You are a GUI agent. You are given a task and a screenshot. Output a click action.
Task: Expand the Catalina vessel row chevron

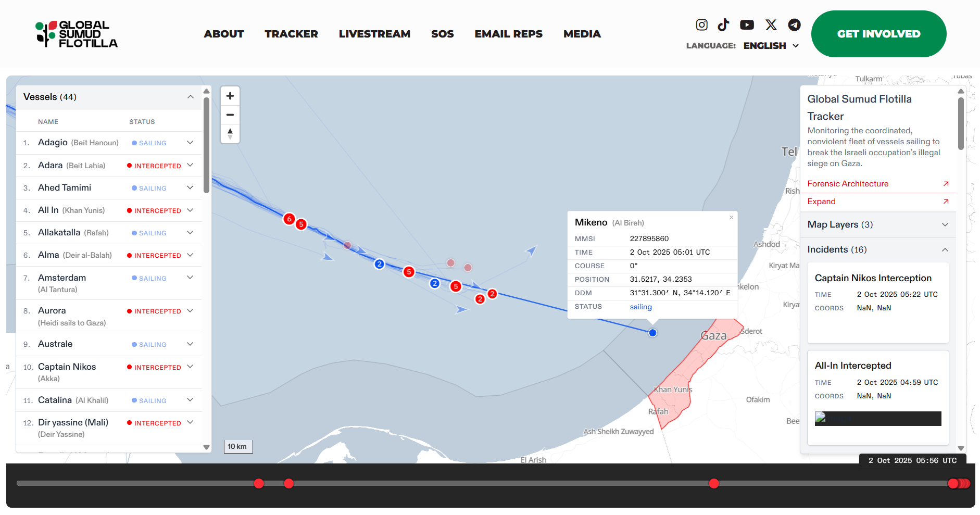click(x=190, y=400)
